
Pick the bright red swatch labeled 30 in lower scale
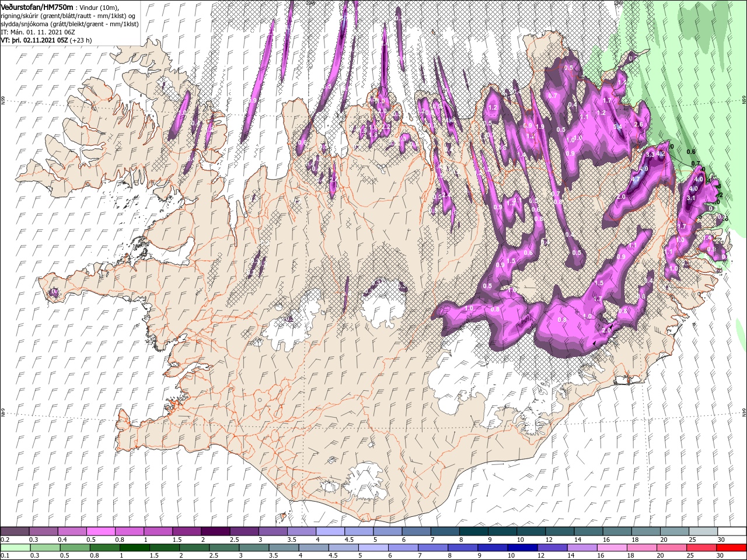click(731, 548)
